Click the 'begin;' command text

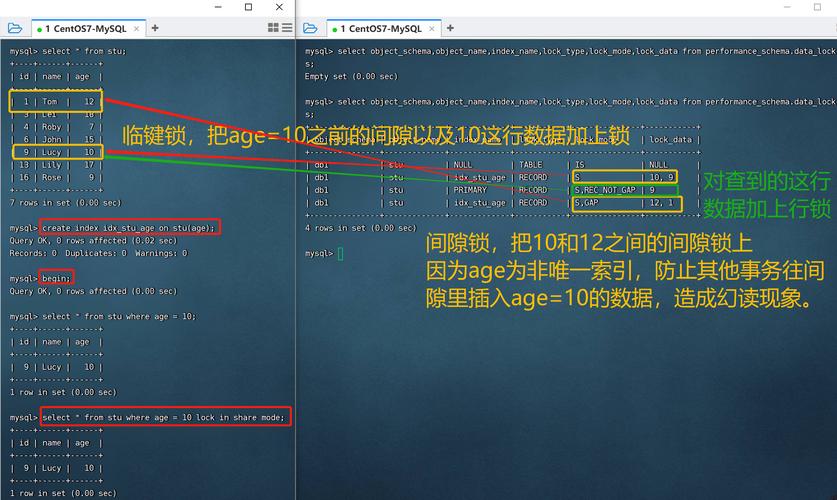click(56, 278)
